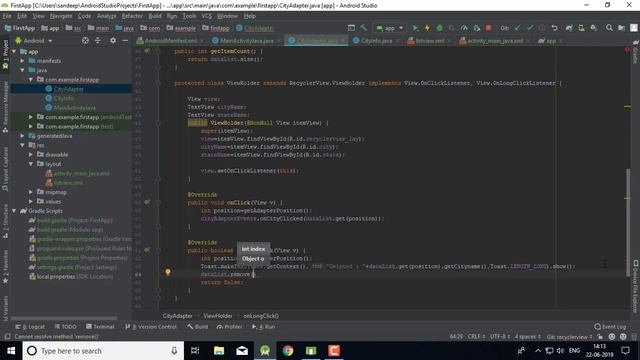Image resolution: width=640 pixels, height=360 pixels.
Task: Switch to the MainActivityJava.java tab
Action: [247, 41]
